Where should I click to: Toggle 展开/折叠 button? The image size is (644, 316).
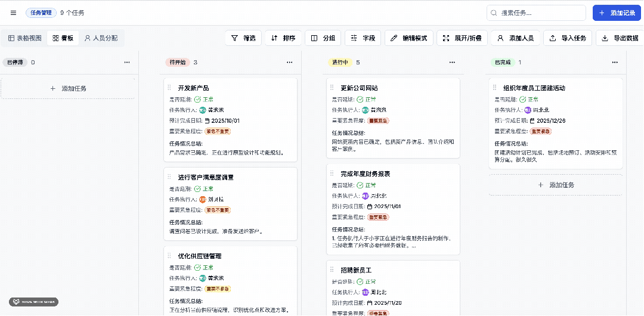coord(462,38)
